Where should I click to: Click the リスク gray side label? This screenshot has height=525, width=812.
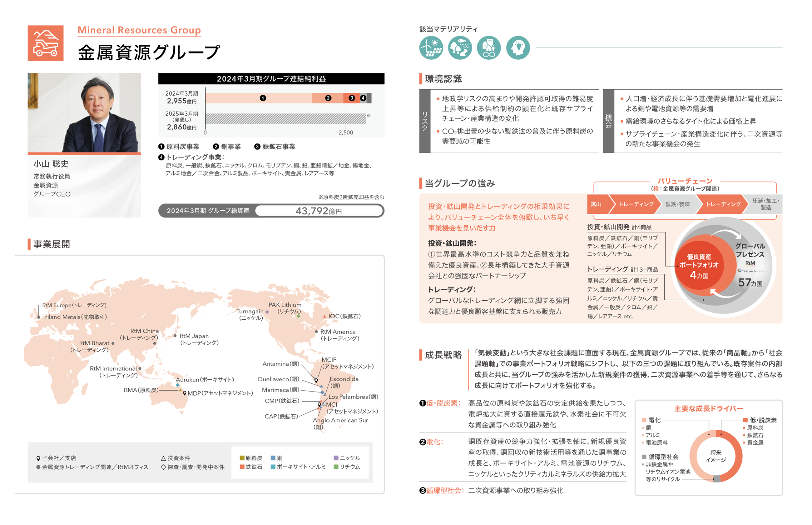(x=425, y=121)
